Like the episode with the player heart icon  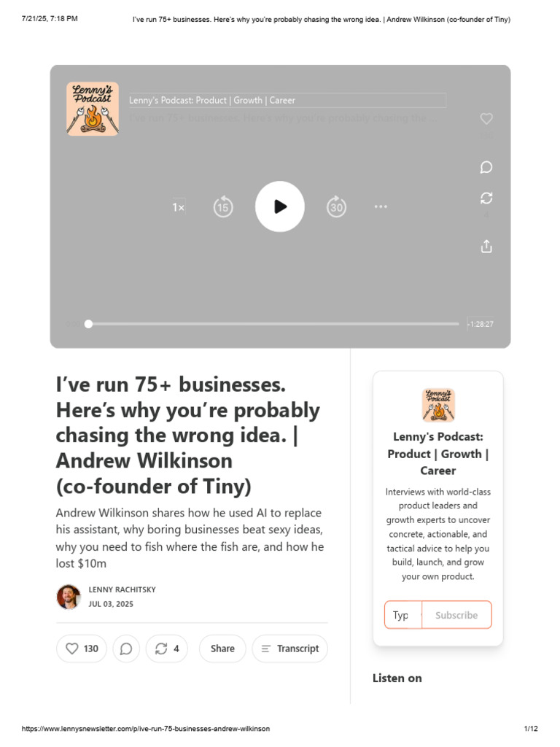(486, 119)
